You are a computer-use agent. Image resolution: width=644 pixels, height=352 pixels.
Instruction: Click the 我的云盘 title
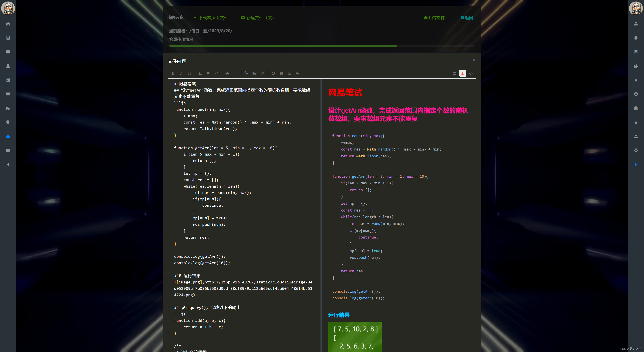click(x=175, y=17)
